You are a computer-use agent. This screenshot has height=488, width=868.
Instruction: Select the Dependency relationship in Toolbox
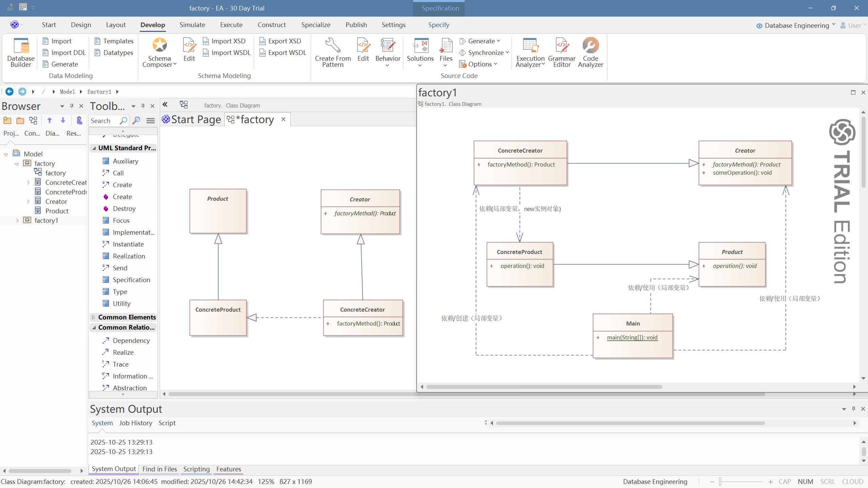(x=131, y=340)
